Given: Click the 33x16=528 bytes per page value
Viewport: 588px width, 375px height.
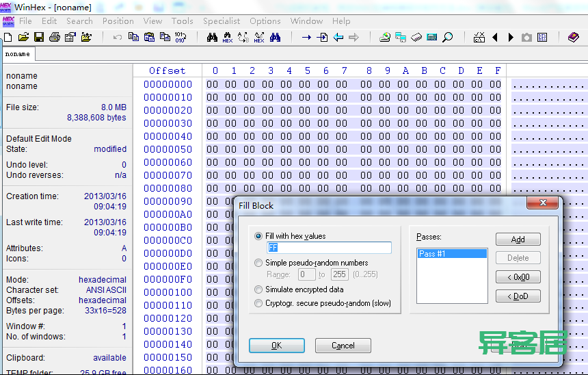Looking at the screenshot, I should [105, 311].
